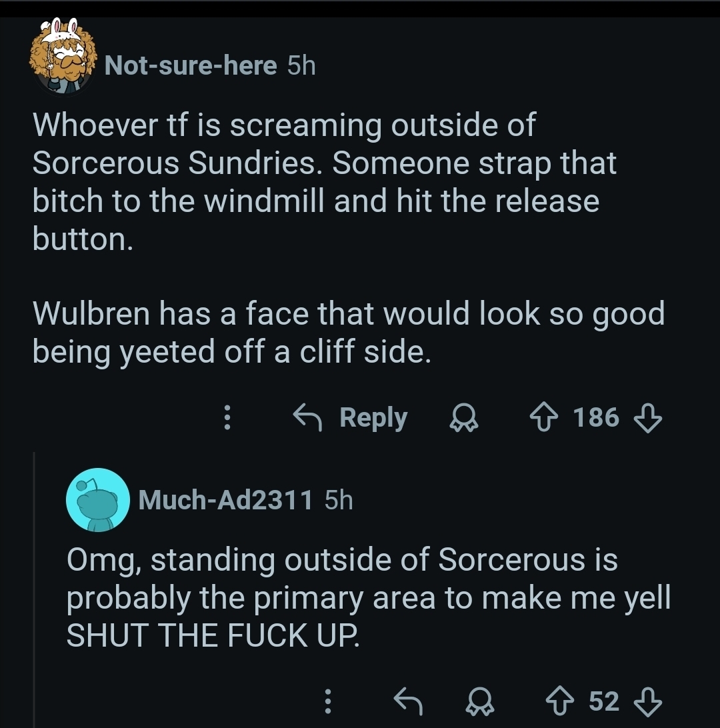Open three-dot options for Not-sure-here's comment
720x728 pixels.
pos(227,418)
